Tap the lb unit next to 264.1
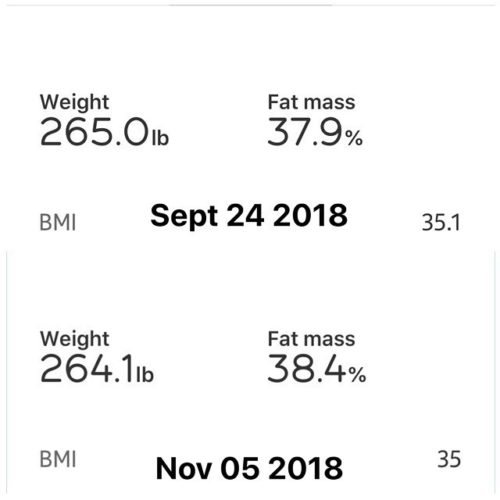 coord(145,374)
